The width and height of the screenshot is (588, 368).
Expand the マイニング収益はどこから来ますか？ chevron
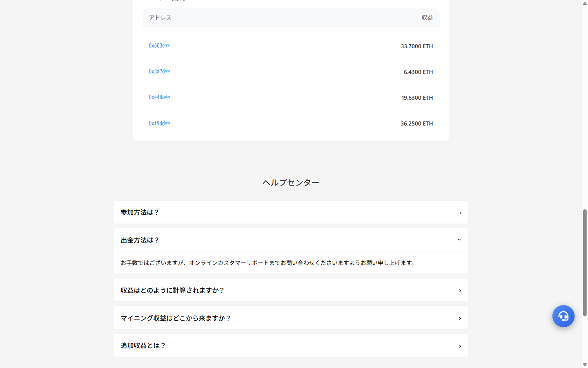(460, 318)
